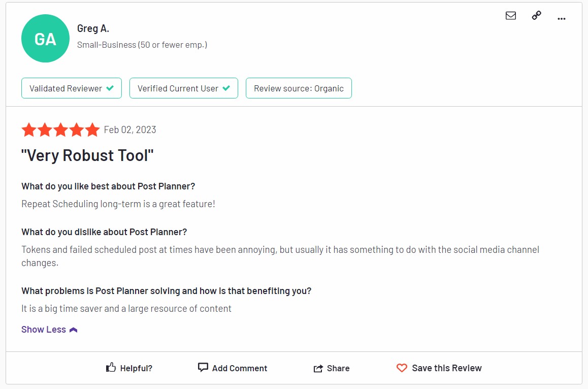Click the heart icon to save review
Image resolution: width=588 pixels, height=389 pixels.
[402, 368]
